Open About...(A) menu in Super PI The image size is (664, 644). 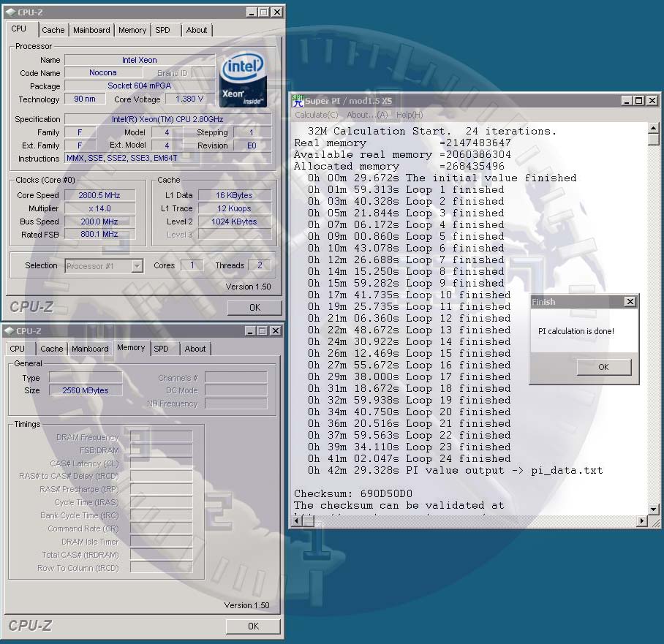pyautogui.click(x=367, y=115)
